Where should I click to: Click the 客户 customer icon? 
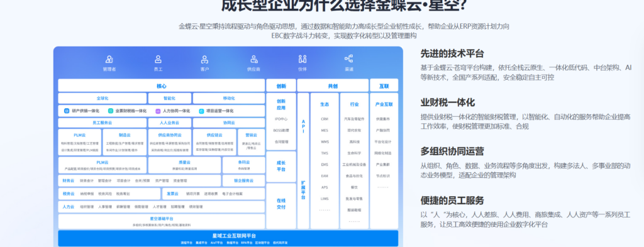(204, 59)
